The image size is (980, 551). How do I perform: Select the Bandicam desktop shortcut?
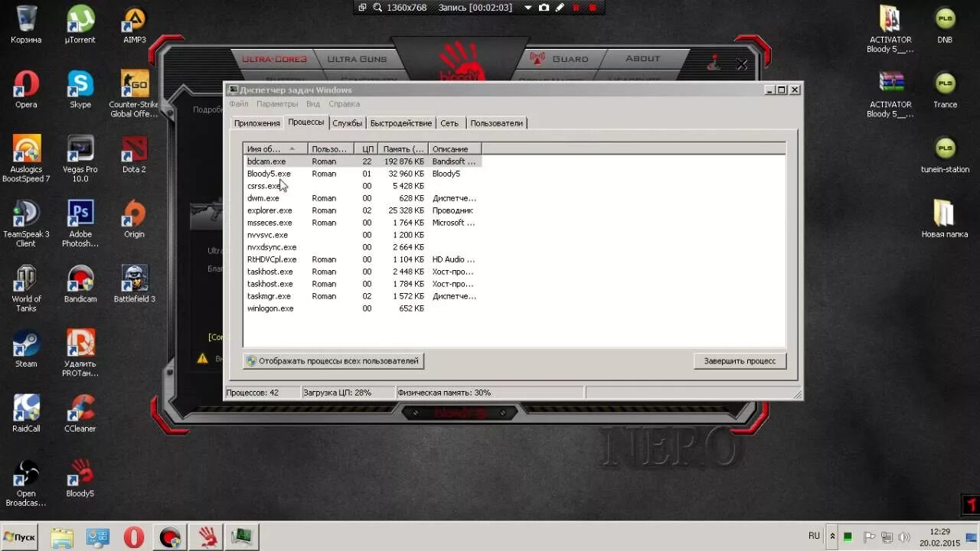point(80,284)
